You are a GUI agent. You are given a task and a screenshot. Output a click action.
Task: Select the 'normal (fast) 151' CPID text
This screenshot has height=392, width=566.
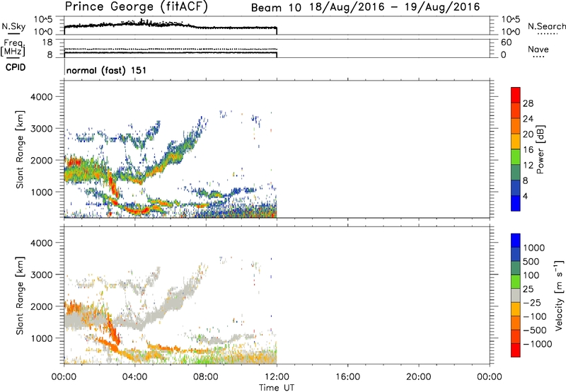[107, 70]
